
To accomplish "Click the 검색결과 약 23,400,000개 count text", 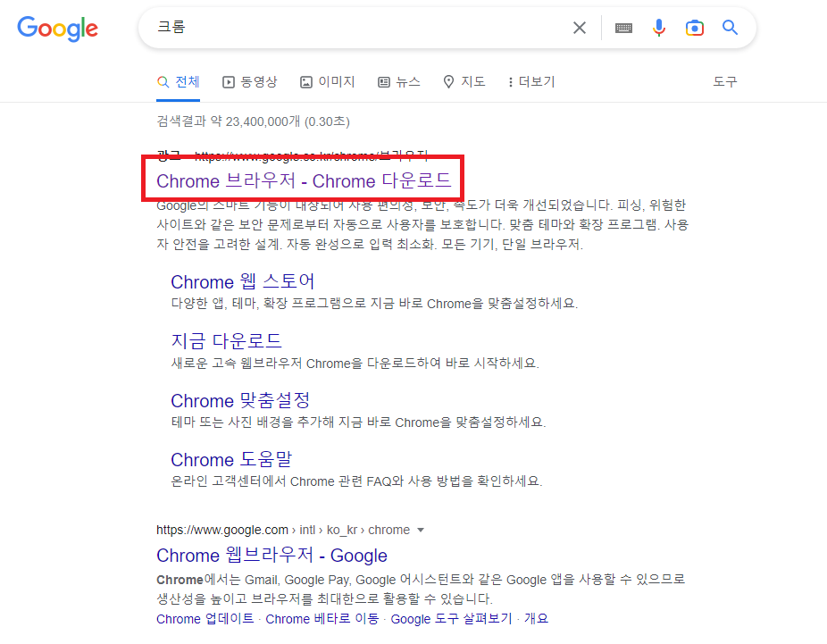I will 253,121.
